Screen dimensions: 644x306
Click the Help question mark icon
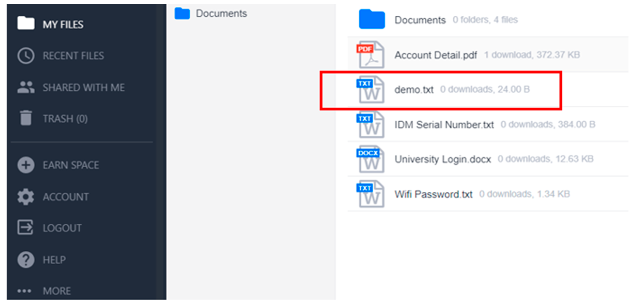[x=26, y=260]
